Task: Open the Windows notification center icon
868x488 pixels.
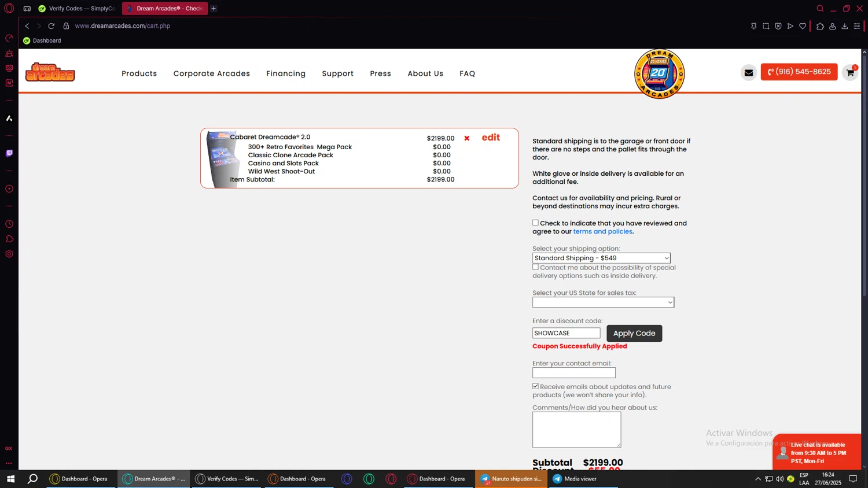Action: (853, 479)
